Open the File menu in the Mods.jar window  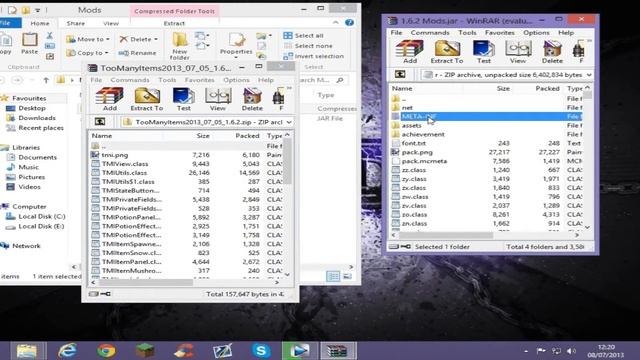[x=396, y=33]
